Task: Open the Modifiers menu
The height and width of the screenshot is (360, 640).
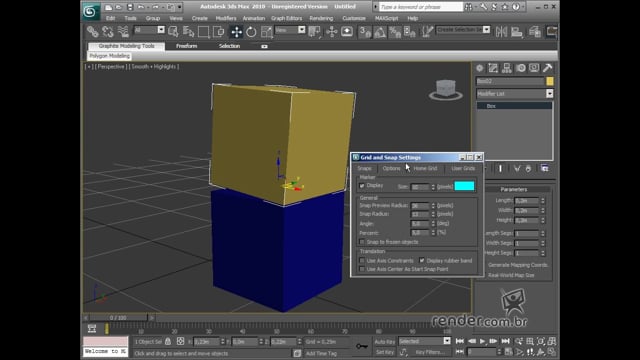Action: (226, 18)
